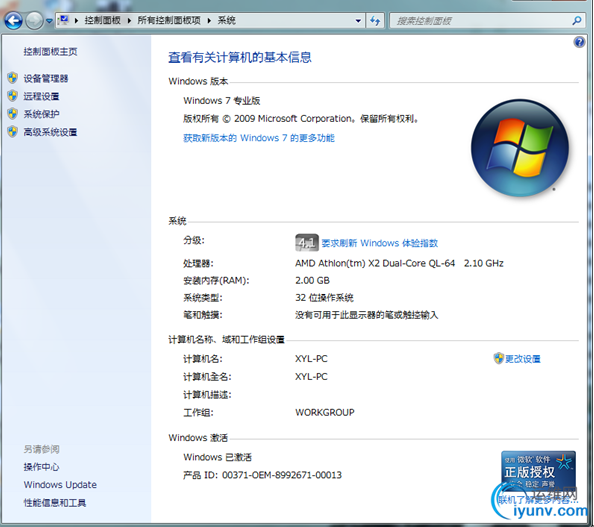
Task: Click the computer icon in address bar
Action: point(64,20)
